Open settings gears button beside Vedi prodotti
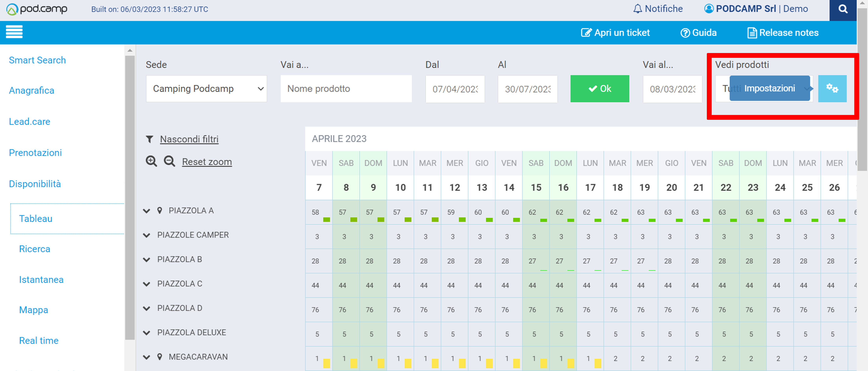This screenshot has width=868, height=371. point(832,88)
